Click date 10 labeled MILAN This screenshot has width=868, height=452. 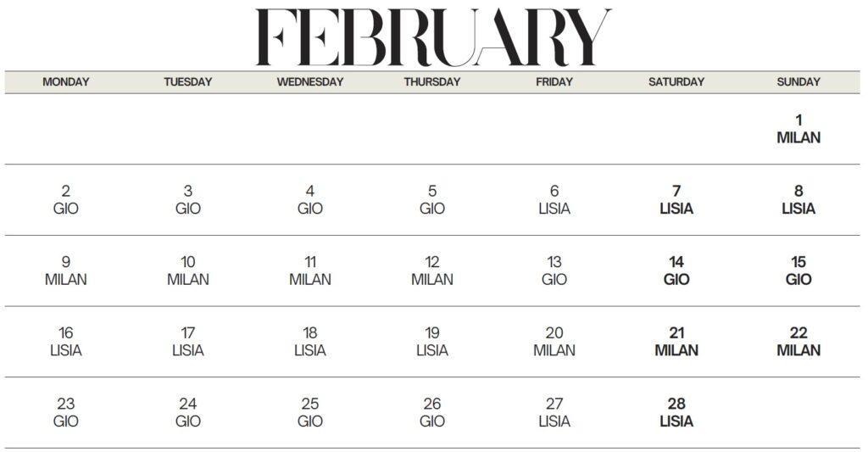click(188, 271)
